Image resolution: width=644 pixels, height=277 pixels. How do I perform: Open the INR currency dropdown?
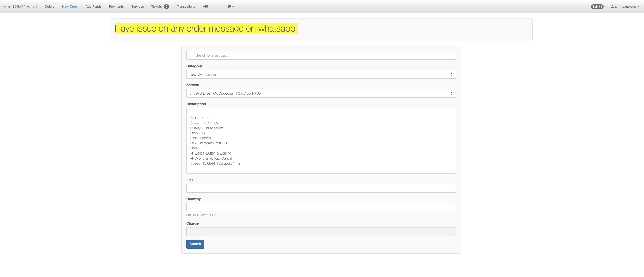pyautogui.click(x=230, y=7)
